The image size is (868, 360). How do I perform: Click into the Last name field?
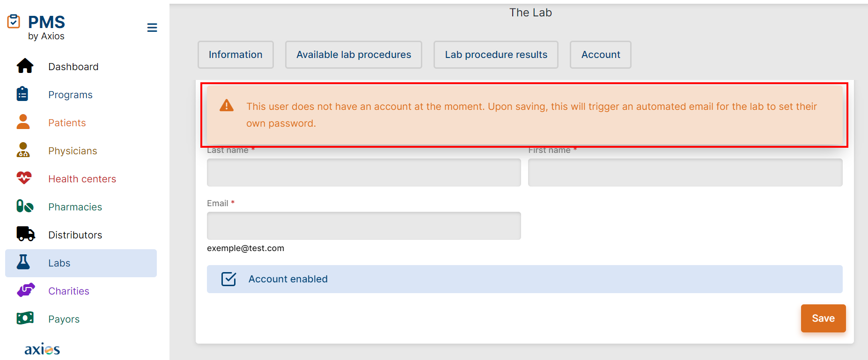(364, 173)
